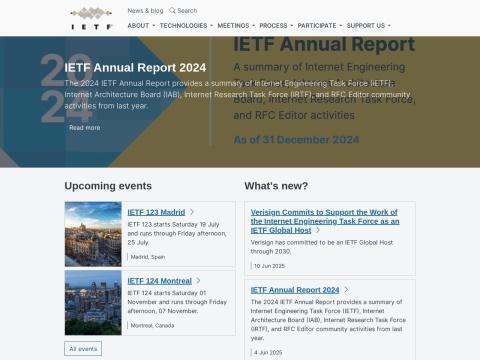Expand the Meetings menu
This screenshot has width=480, height=360.
236,26
